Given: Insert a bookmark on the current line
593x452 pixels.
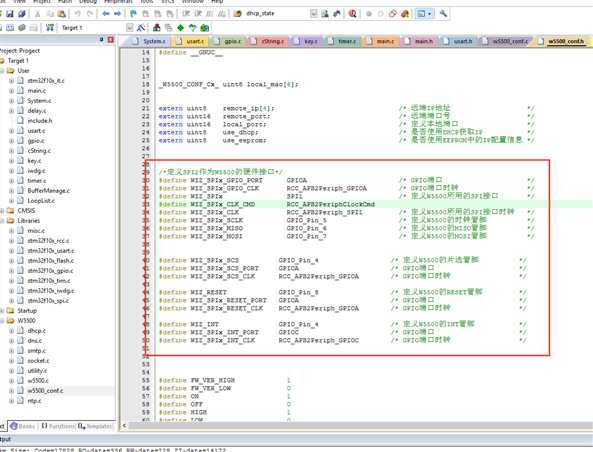Looking at the screenshot, I should pyautogui.click(x=134, y=14).
